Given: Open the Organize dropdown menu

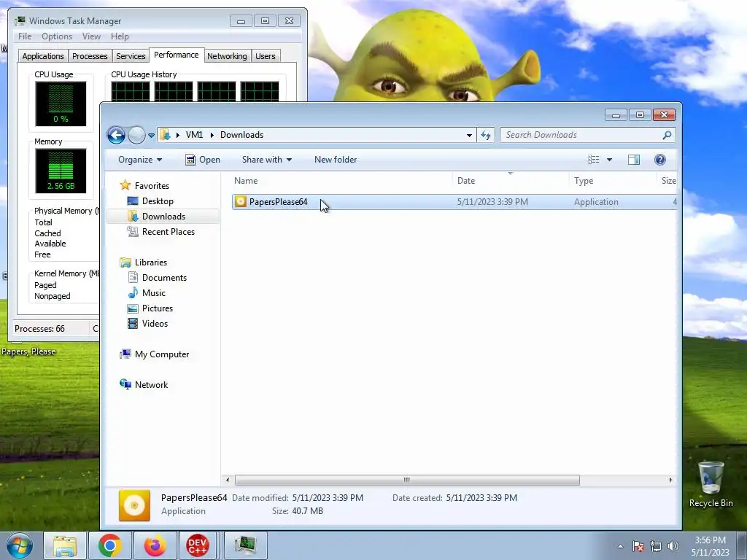Looking at the screenshot, I should tap(140, 160).
